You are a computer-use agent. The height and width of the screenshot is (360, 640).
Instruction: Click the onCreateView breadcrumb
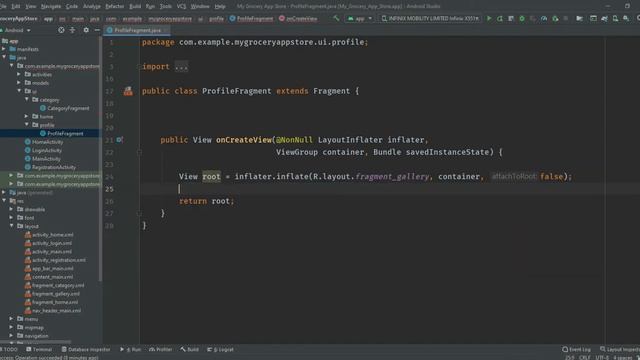pyautogui.click(x=298, y=18)
